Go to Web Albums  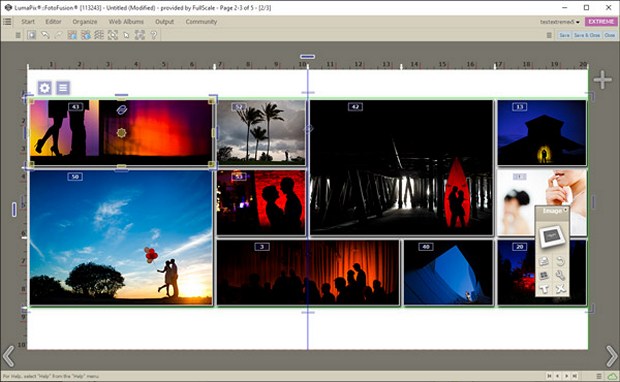(x=126, y=22)
